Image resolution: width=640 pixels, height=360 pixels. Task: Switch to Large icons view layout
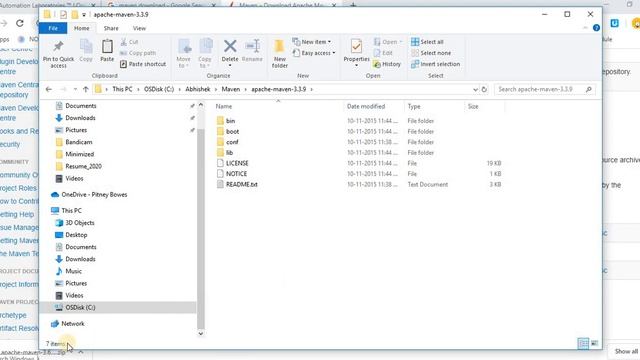click(594, 344)
